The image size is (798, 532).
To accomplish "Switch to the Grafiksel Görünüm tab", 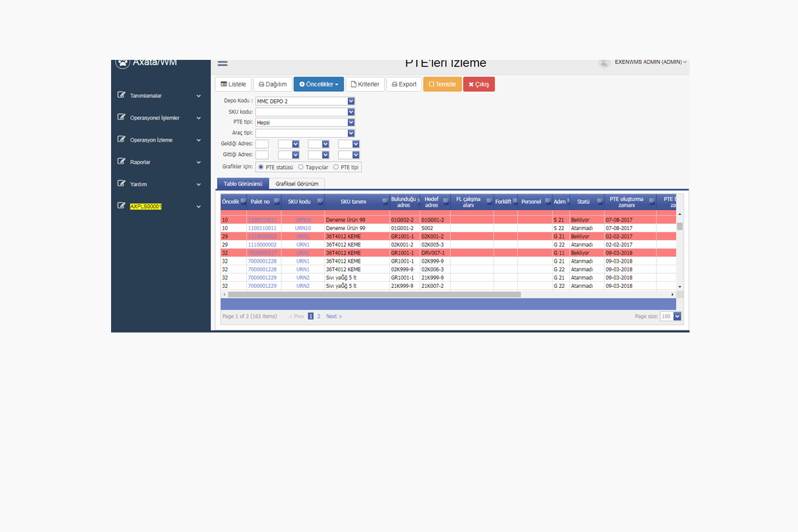I will 297,184.
